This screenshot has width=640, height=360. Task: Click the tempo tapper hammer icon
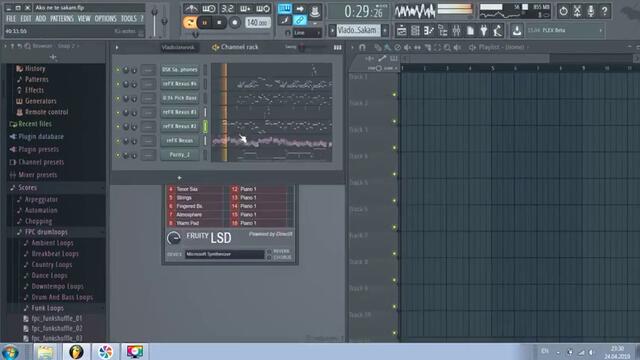[x=498, y=30]
